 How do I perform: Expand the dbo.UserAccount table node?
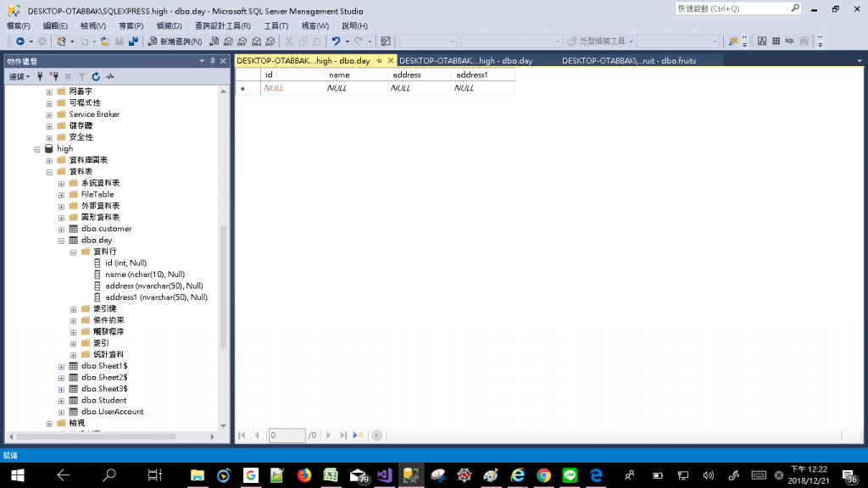(x=61, y=413)
